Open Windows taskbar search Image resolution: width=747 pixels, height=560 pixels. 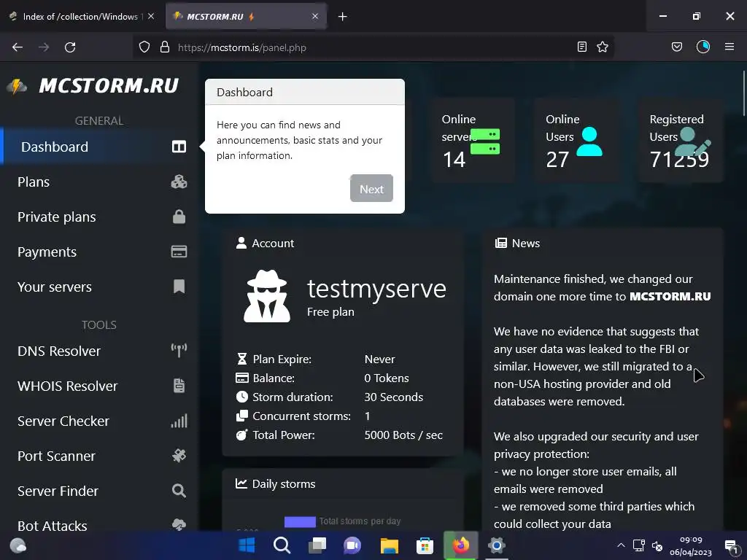[282, 545]
